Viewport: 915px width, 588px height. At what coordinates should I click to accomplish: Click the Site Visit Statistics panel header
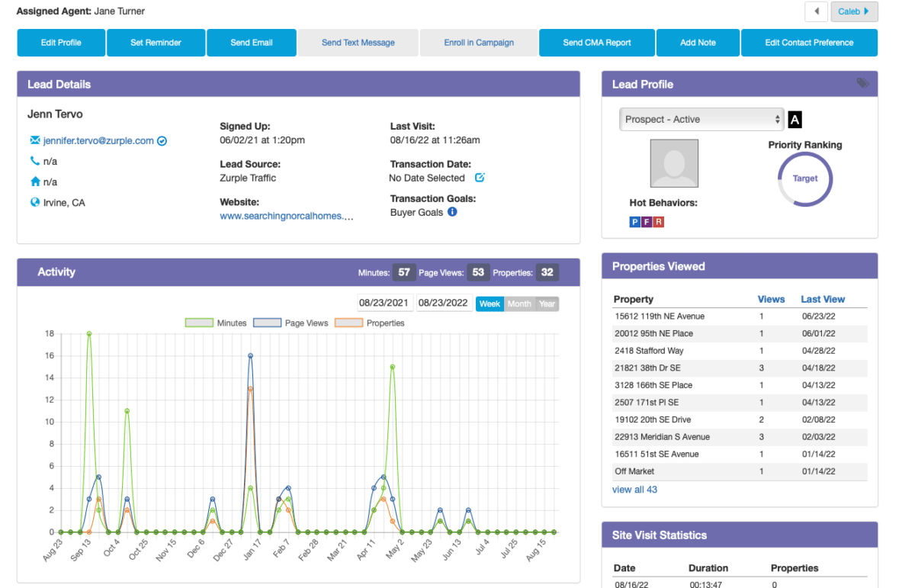point(740,535)
